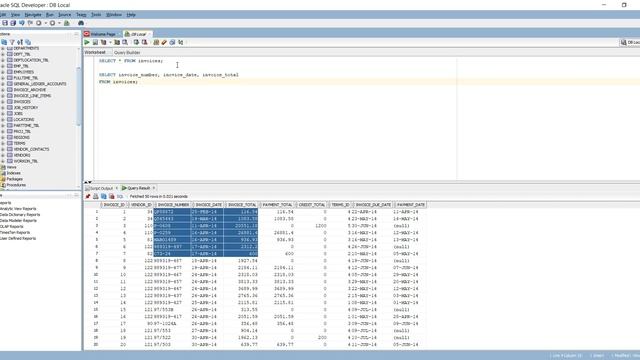
Task: Click the delete icon in Query Result toolbar
Action: (111, 196)
